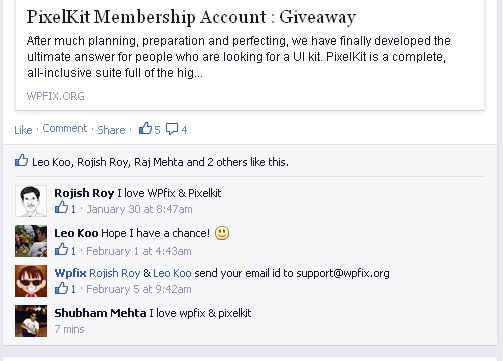Image resolution: width=503 pixels, height=361 pixels.
Task: Click the 'February 5 at 9:42am' timestamp
Action: pos(139,289)
